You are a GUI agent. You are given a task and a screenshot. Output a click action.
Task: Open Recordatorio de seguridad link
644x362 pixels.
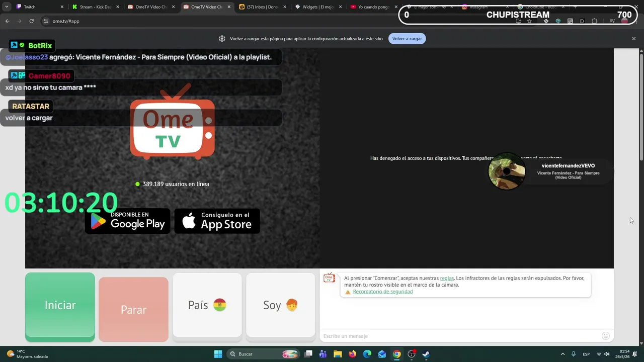point(383,292)
